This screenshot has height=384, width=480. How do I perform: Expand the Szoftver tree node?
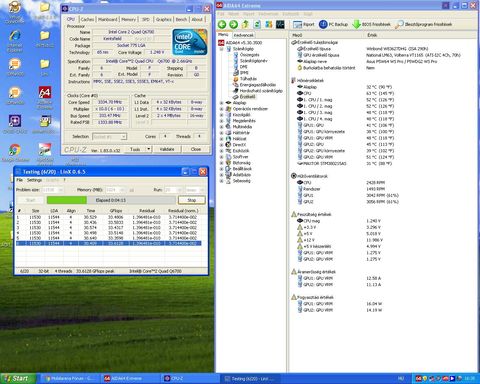pyautogui.click(x=221, y=157)
